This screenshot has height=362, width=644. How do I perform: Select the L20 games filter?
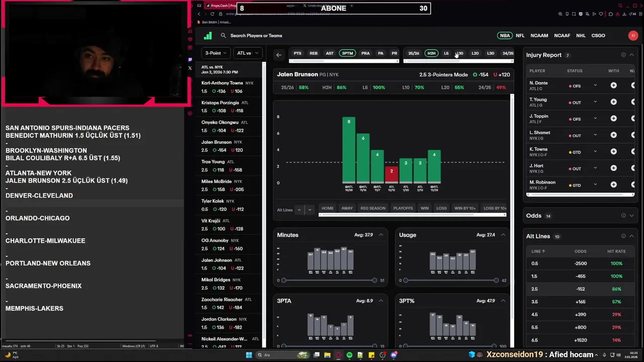pos(475,53)
